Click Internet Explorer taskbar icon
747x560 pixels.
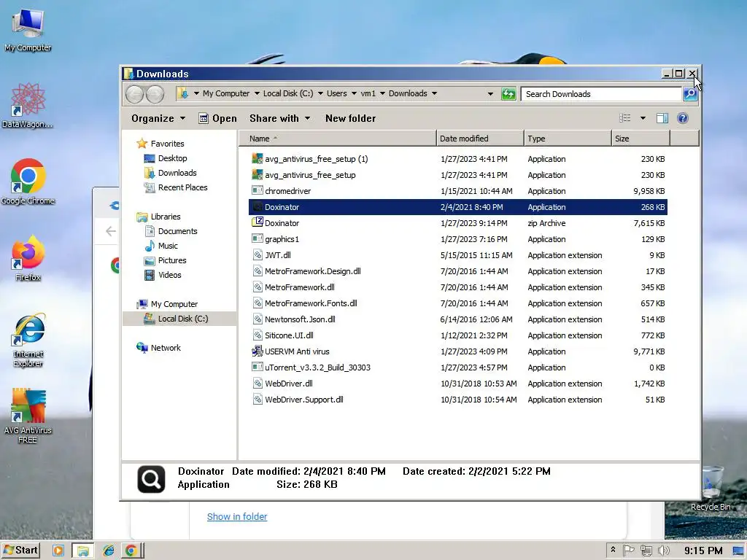109,551
